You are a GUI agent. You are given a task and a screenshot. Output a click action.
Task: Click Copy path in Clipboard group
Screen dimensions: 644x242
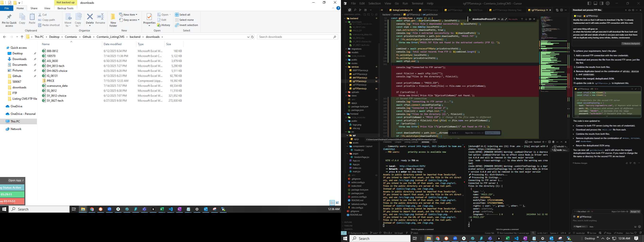point(46,20)
